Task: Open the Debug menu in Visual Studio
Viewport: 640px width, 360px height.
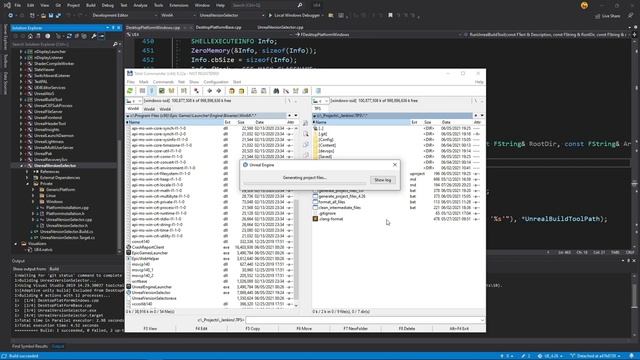Action: 108,5
